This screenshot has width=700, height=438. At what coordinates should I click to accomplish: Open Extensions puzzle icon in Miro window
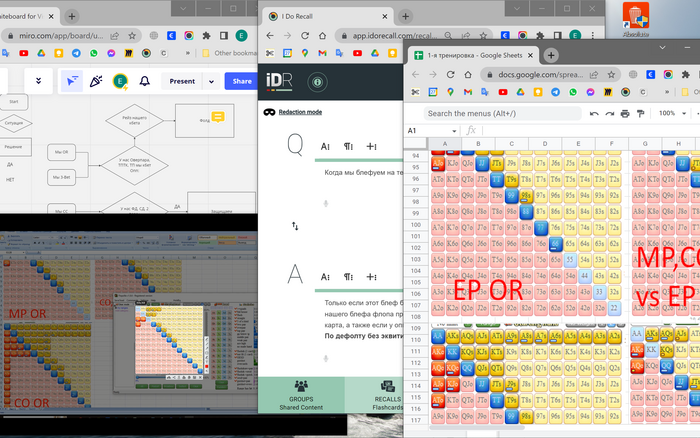206,36
